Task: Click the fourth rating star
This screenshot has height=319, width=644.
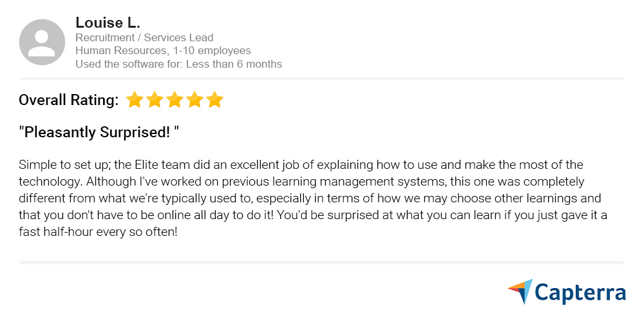Action: coord(194,100)
